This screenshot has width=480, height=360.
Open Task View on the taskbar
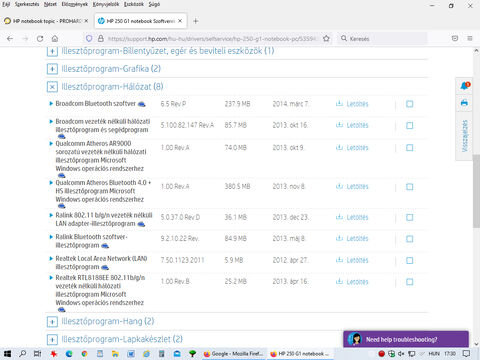point(38,354)
